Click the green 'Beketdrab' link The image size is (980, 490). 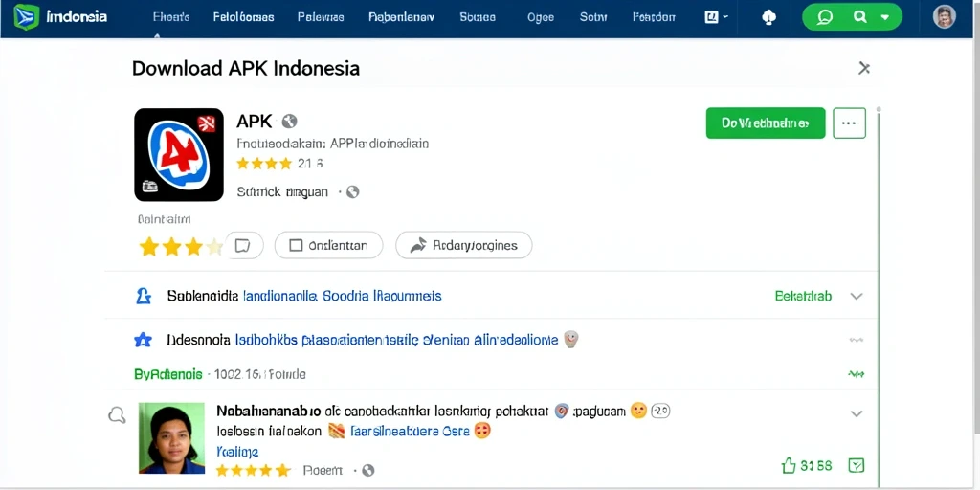click(x=803, y=296)
